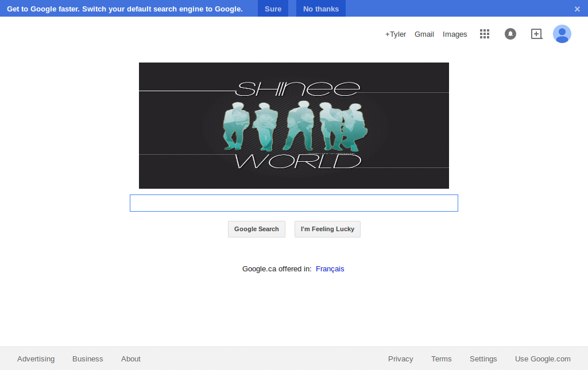Click the I'm Feeling Lucky button
The height and width of the screenshot is (370, 588).
327,229
